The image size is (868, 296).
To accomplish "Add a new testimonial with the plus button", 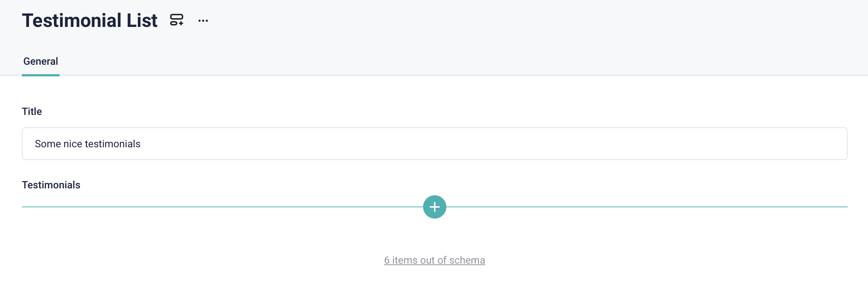I will [x=434, y=207].
